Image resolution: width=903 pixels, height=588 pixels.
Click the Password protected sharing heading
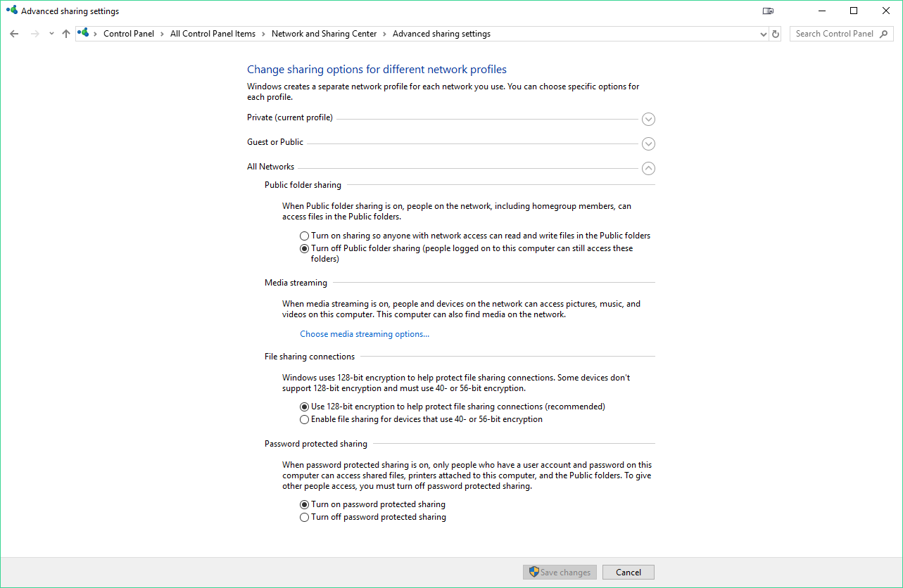click(x=316, y=444)
